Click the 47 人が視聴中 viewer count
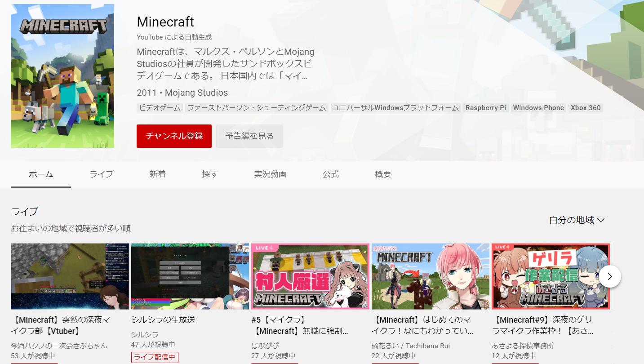This screenshot has height=364, width=644. [x=153, y=345]
